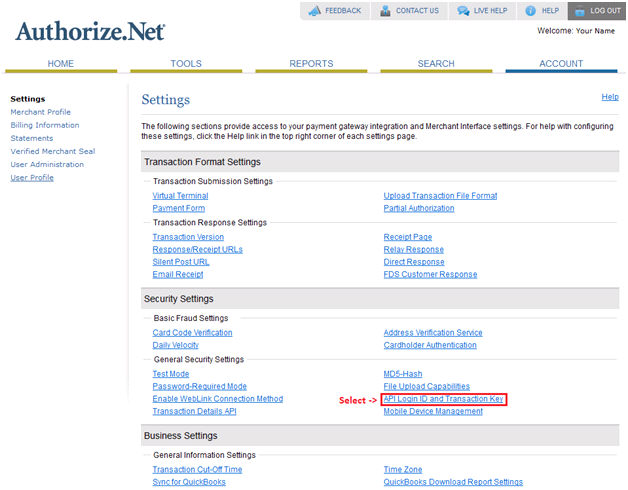Open Address Verification Service link

coord(433,333)
